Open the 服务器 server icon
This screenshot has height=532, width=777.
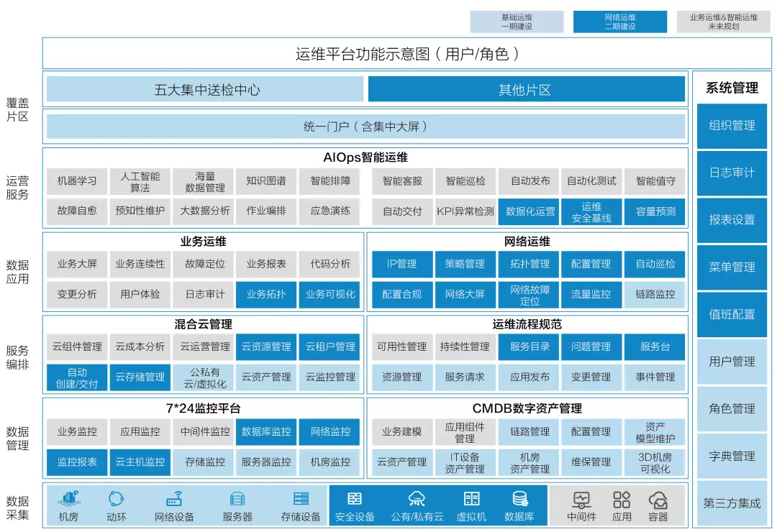coord(237,499)
